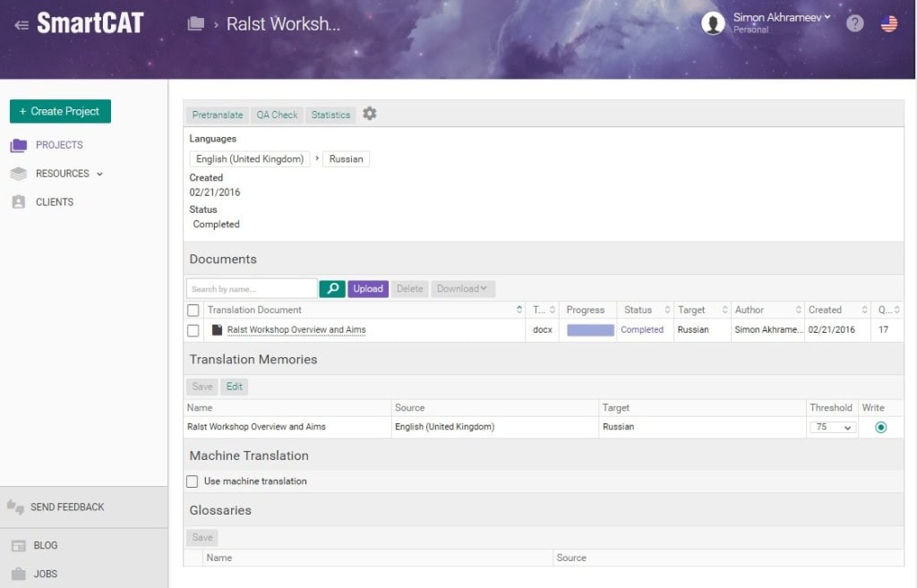This screenshot has width=917, height=588.
Task: Sort by Translation Document column arrows
Action: pyautogui.click(x=518, y=310)
